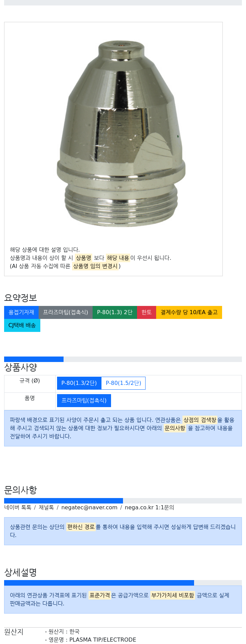Viewport: 246px width, 644px height.
Task: Select the 프라즈마팁(접촉식) product name option
Action: pyautogui.click(x=84, y=401)
